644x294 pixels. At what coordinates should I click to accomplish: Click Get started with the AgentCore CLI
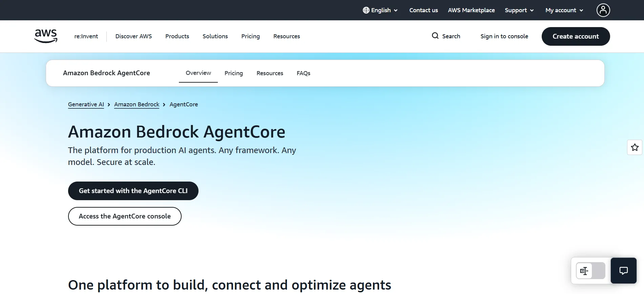(133, 191)
